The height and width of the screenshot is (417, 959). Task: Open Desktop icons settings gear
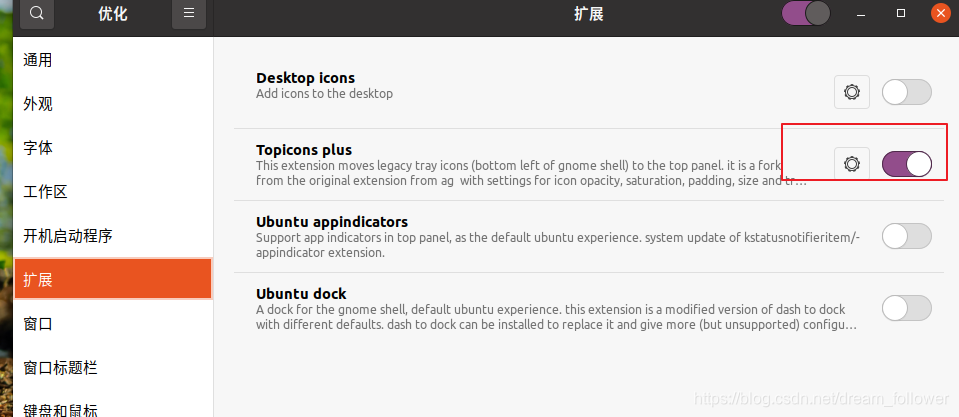pyautogui.click(x=852, y=92)
